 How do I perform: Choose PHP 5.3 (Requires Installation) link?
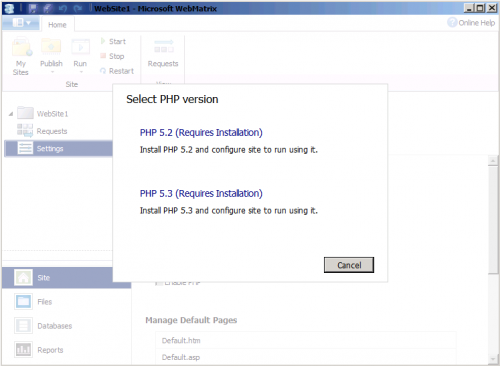click(201, 194)
